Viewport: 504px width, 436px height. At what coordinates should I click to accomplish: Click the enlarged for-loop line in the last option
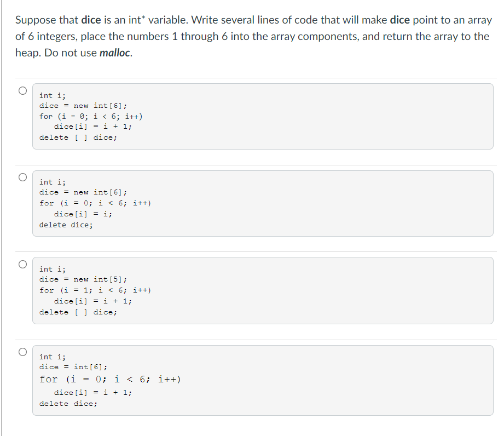coord(109,379)
